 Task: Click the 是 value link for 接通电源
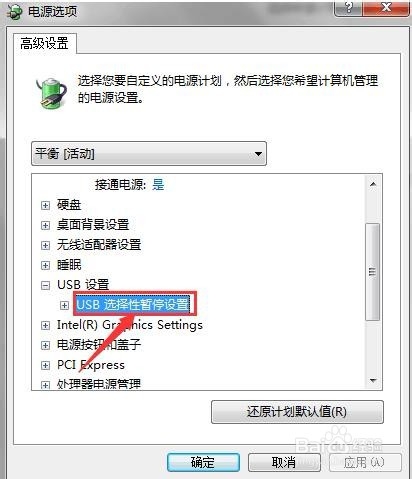158,184
